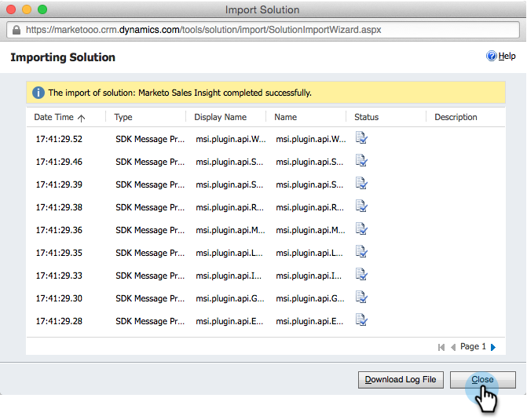
Task: Click the status icon for row 17:41:29.36
Action: pos(361,228)
